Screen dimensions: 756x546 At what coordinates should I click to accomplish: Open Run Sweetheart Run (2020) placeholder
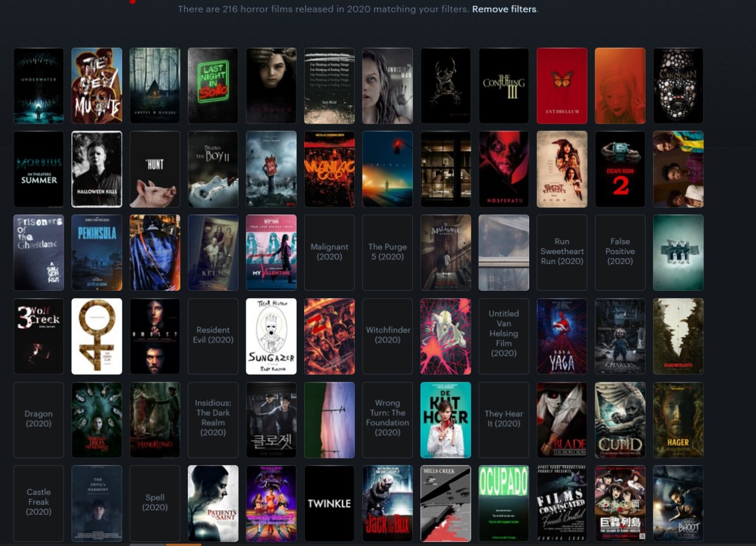coord(562,252)
